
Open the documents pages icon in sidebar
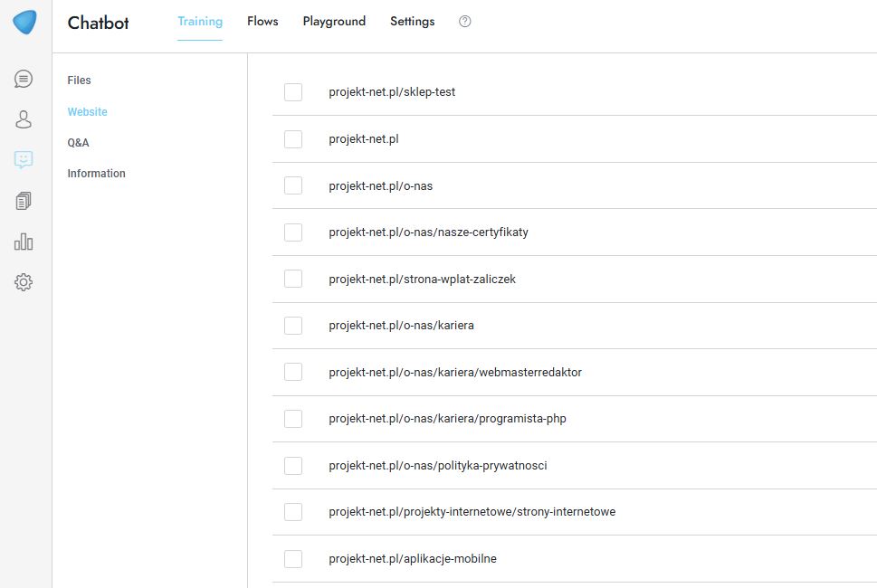click(24, 201)
